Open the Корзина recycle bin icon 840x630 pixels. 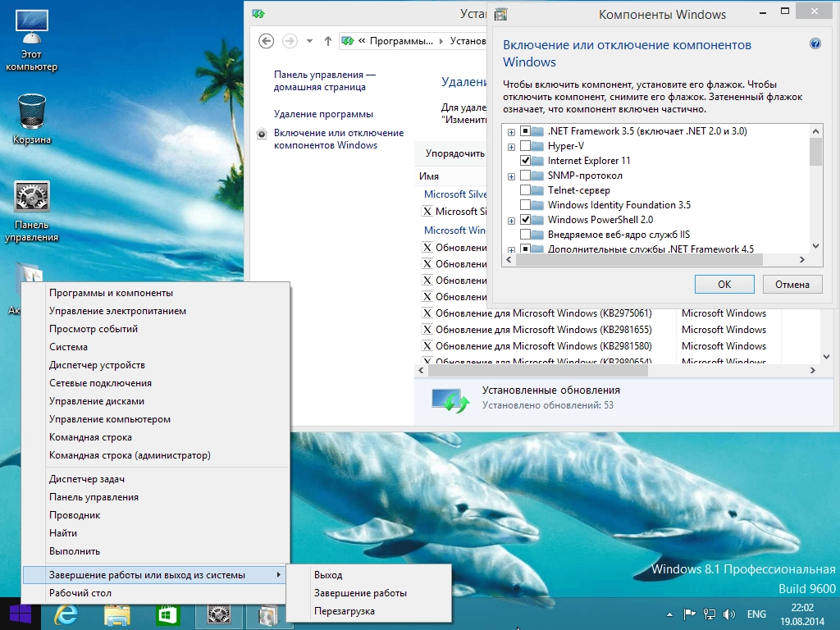(x=32, y=119)
